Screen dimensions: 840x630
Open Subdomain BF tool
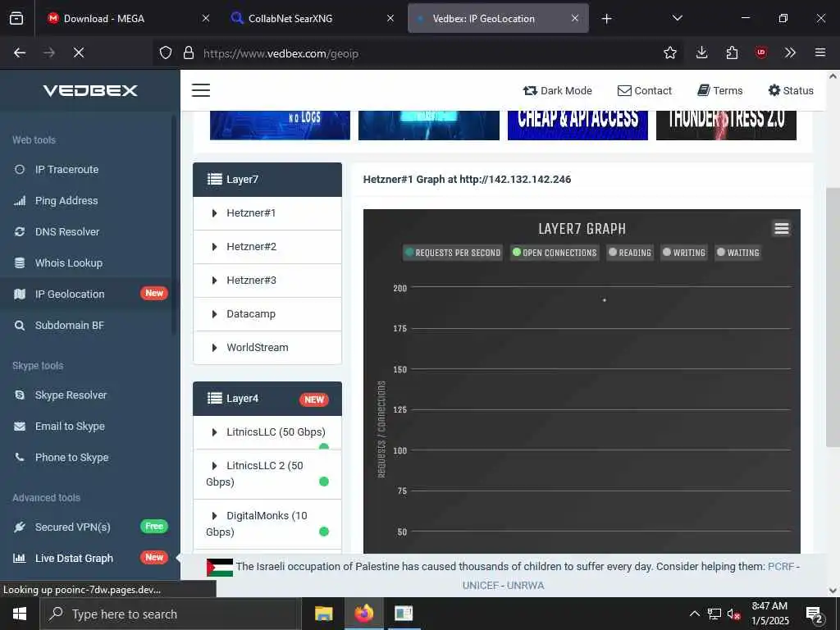coord(58,325)
